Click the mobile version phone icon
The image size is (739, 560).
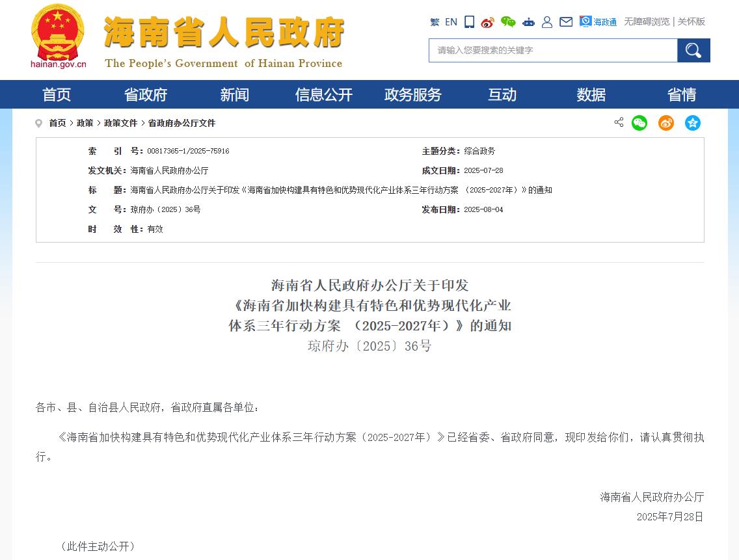(470, 22)
